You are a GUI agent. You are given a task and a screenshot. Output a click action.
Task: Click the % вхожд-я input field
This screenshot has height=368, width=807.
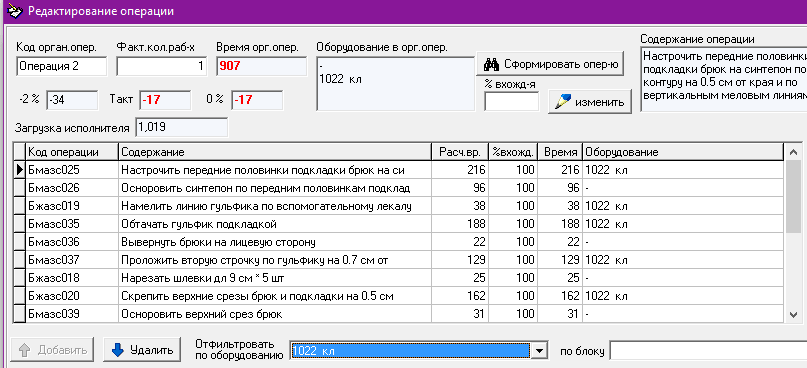512,101
